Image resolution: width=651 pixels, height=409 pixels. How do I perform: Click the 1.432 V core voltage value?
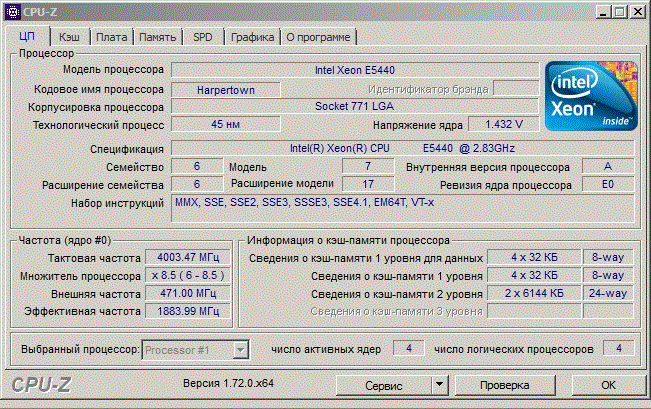coord(504,124)
